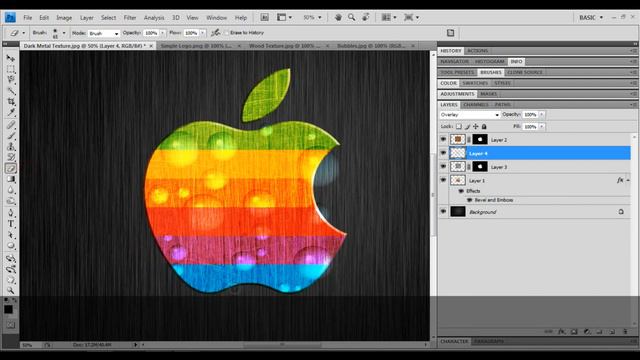Switch to the Wood Texture document tab
Screen dimensions: 640x360
coord(284,46)
